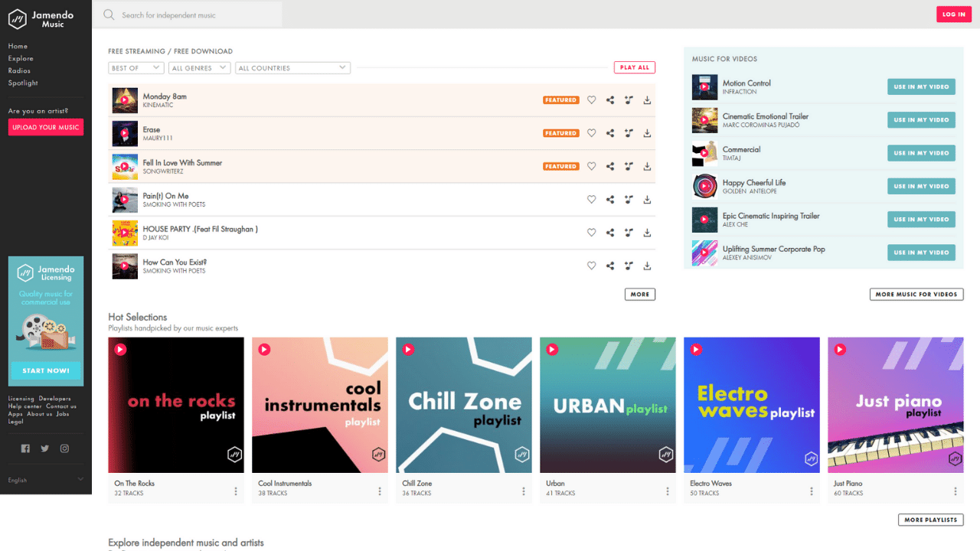Open the BEST OF dropdown

tap(136, 68)
